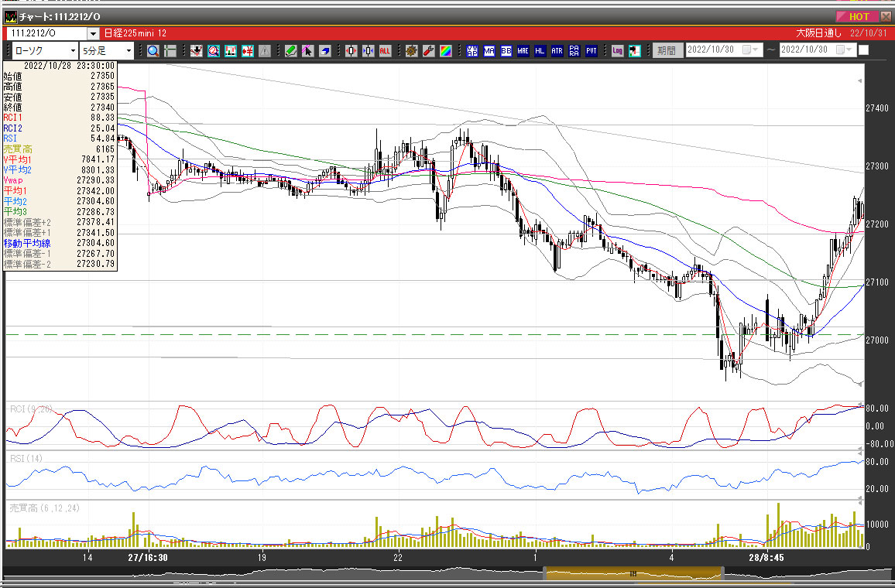
Task: Click the 期間 period button
Action: 667,50
